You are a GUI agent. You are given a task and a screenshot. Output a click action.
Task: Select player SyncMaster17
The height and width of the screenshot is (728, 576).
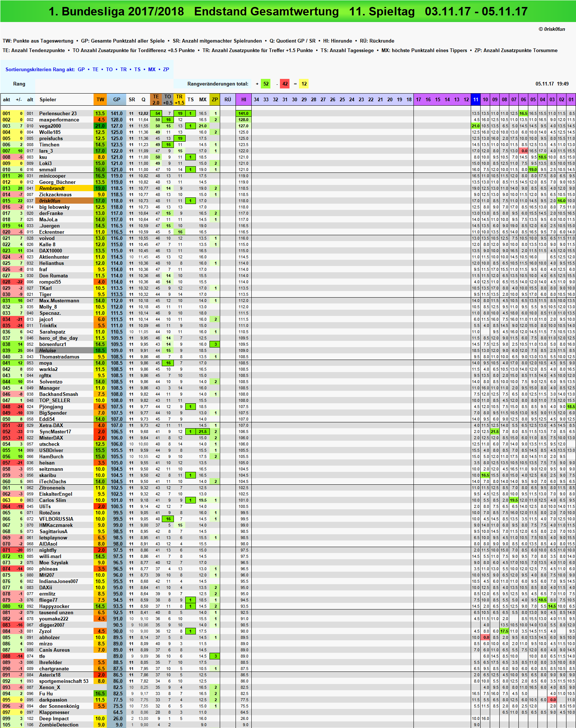point(55,432)
